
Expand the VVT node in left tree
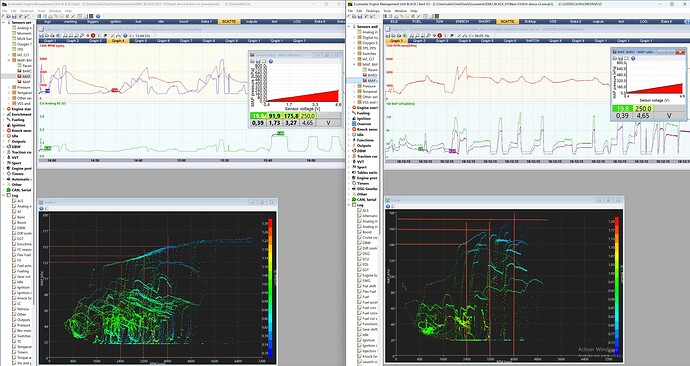pyautogui.click(x=4, y=157)
